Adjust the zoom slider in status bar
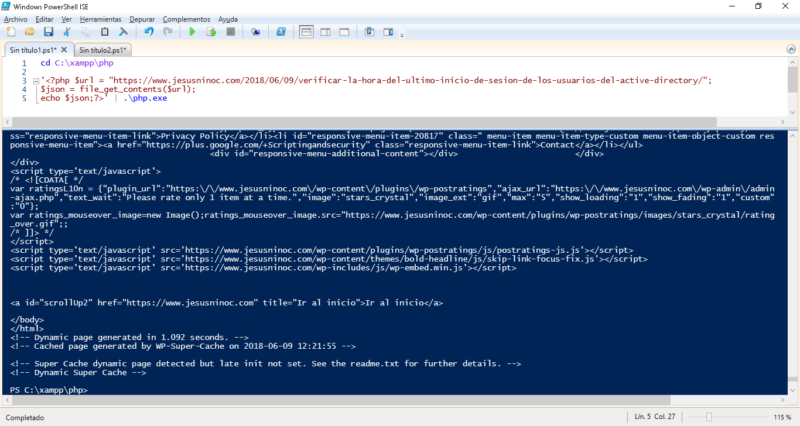Viewport: 800px width, 426px height. [708, 416]
